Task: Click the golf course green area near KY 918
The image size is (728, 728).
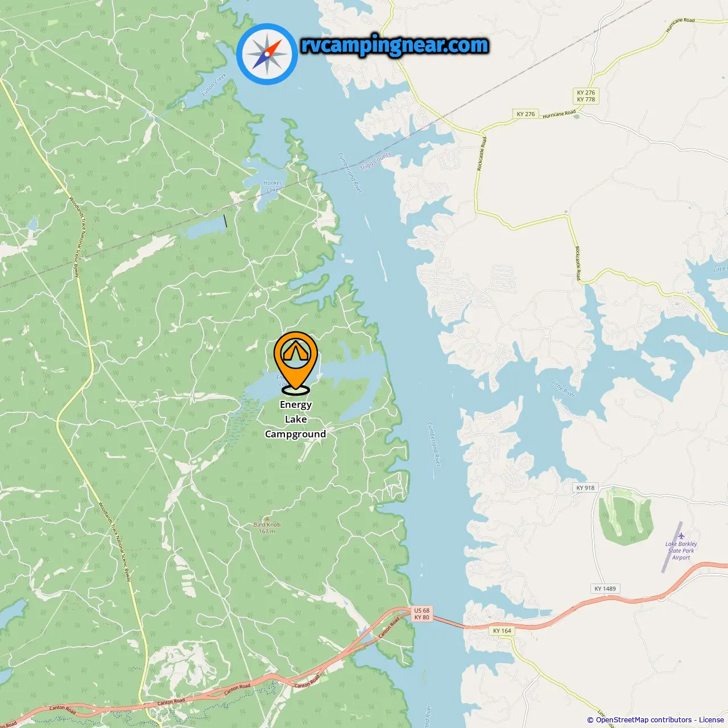Action: [x=625, y=516]
